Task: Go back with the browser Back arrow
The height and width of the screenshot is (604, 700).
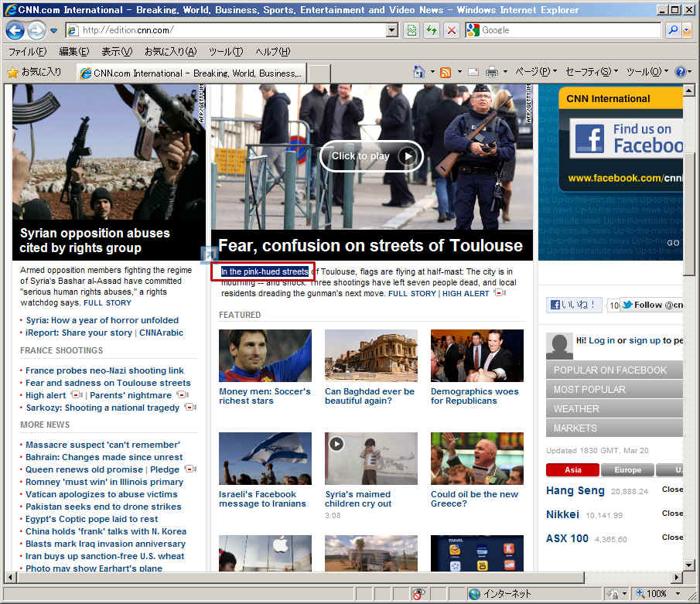Action: [x=15, y=30]
